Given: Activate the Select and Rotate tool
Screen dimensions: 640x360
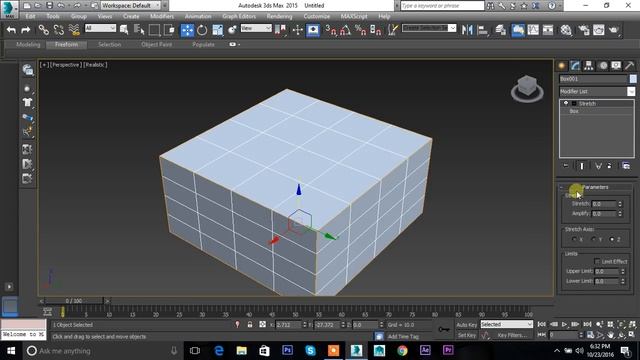Looking at the screenshot, I should (202, 30).
